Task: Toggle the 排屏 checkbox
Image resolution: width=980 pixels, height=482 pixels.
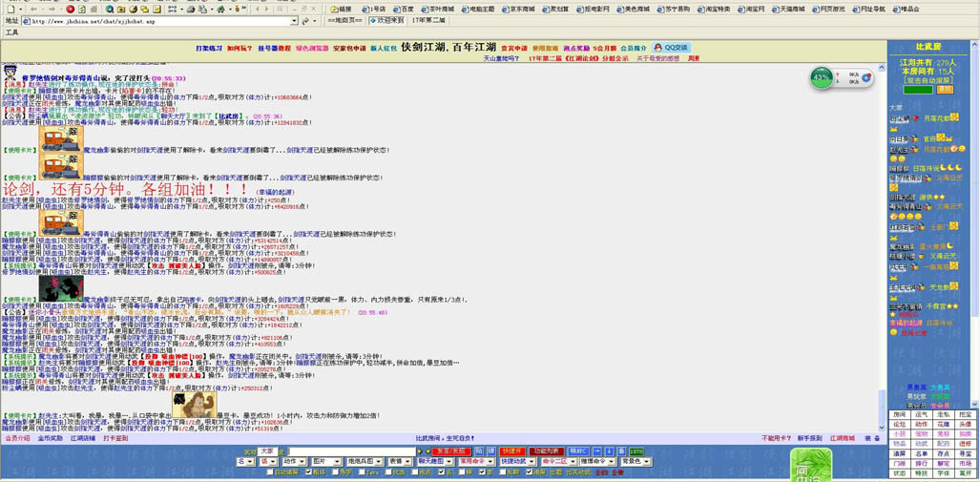Action: [529, 472]
